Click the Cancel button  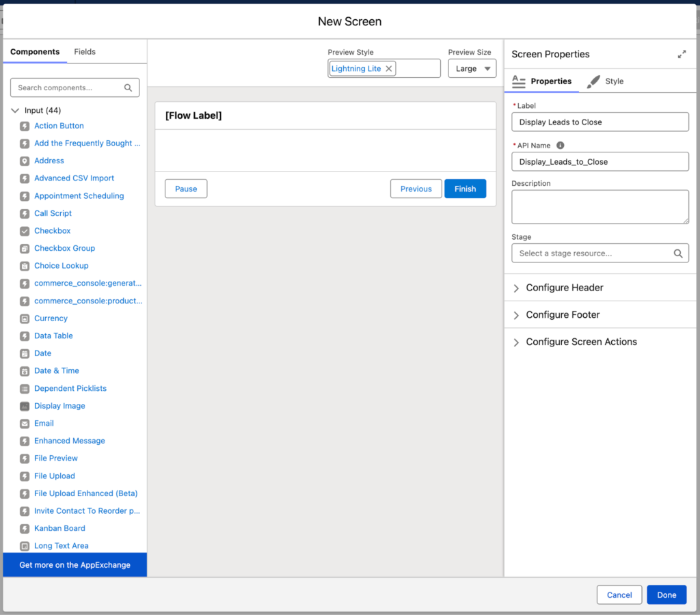click(619, 595)
